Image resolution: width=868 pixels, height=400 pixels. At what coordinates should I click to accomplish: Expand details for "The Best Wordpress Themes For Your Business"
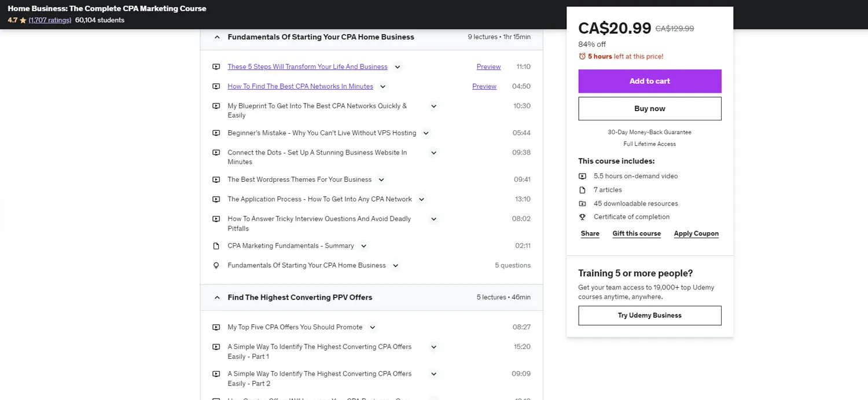(381, 179)
